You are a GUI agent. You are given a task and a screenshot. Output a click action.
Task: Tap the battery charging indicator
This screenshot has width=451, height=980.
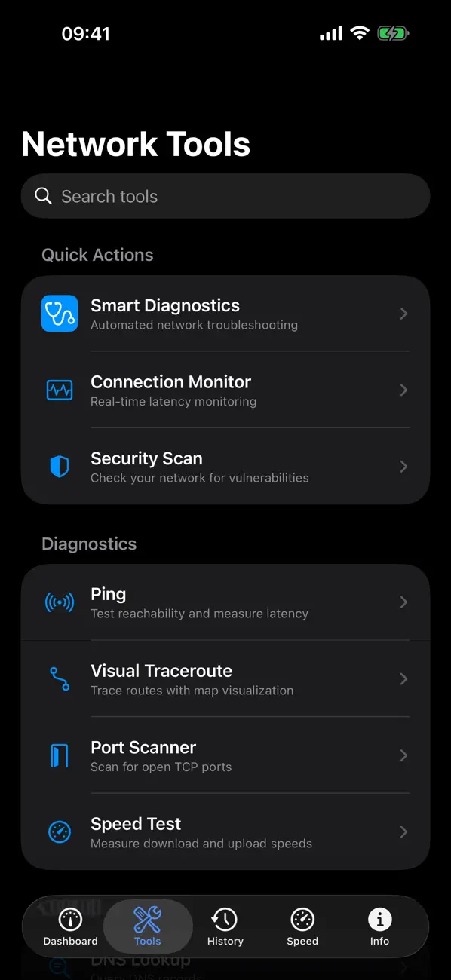point(393,32)
